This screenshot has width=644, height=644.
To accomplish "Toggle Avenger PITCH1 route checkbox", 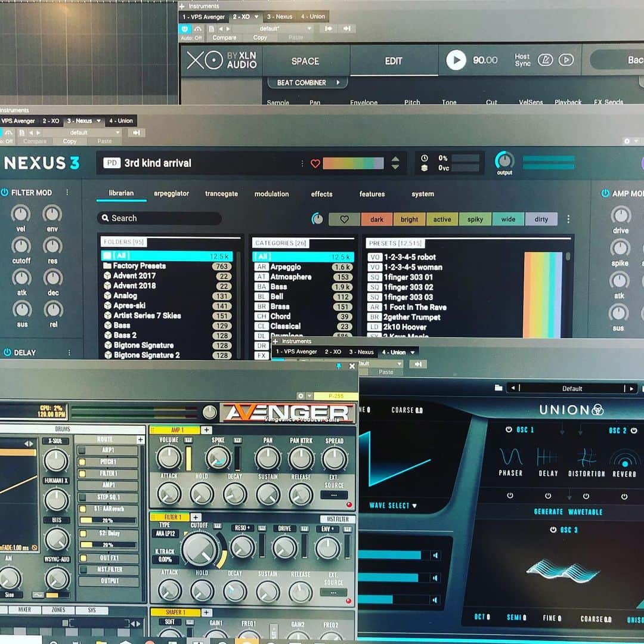I will (x=82, y=462).
